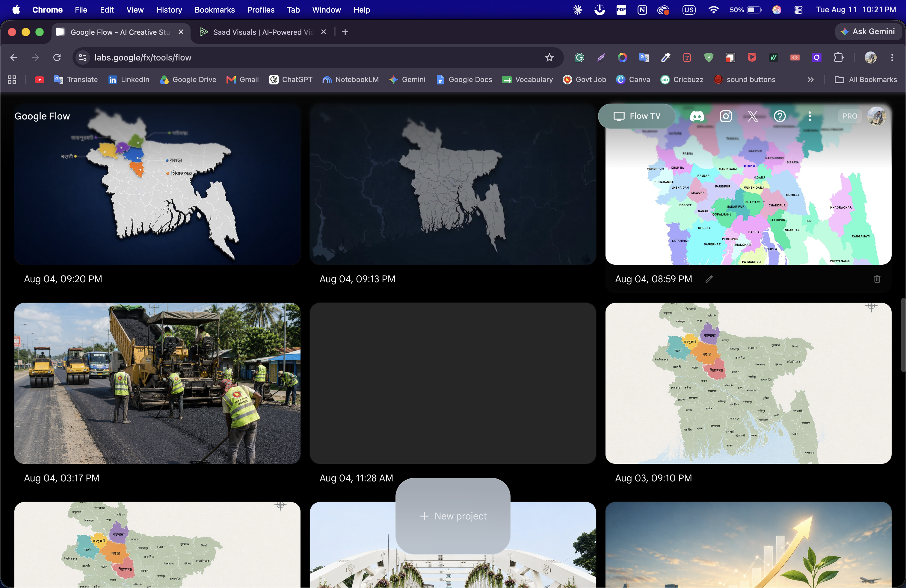The height and width of the screenshot is (588, 906).
Task: Open the Edit menu
Action: pos(107,10)
